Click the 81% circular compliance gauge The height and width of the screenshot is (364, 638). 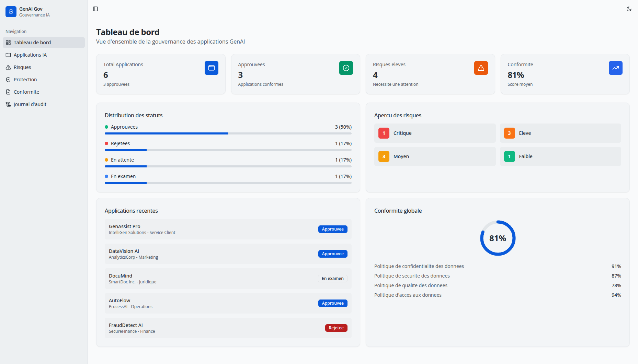pyautogui.click(x=498, y=238)
